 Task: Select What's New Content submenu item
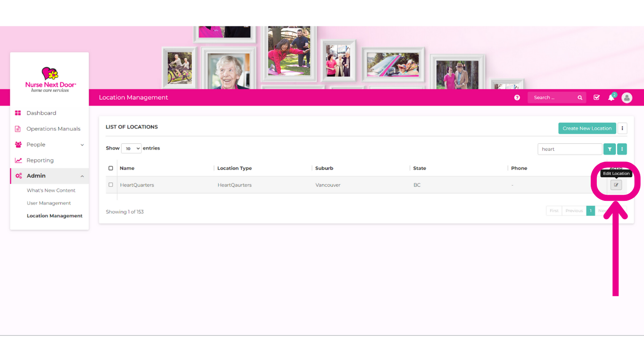(51, 190)
